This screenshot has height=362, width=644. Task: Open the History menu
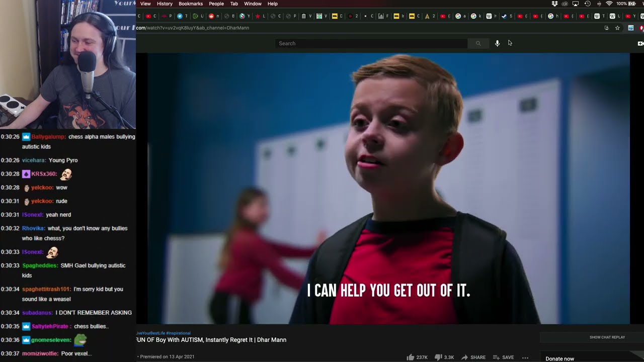click(x=165, y=4)
